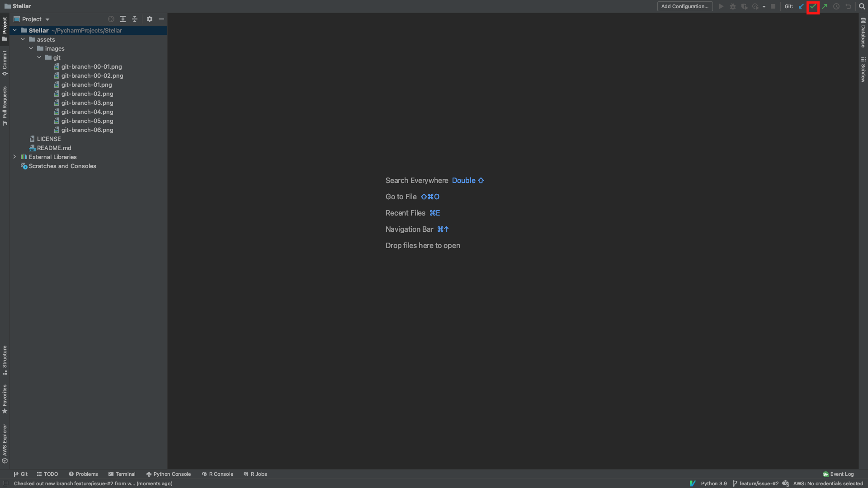Select README.md in project tree
The height and width of the screenshot is (488, 868).
(x=54, y=148)
